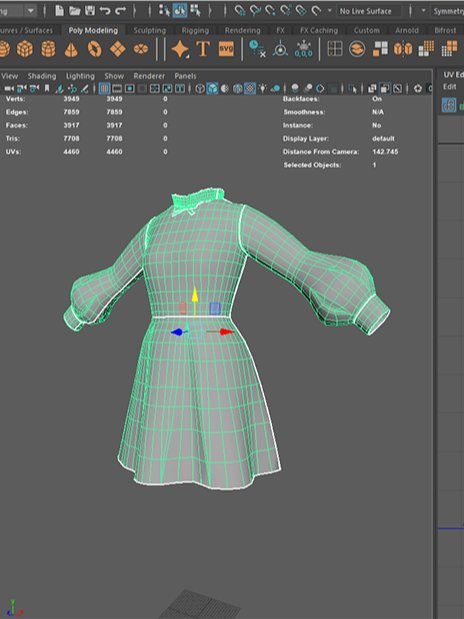
Task: Click the Mirror shelf icon
Action: (403, 49)
